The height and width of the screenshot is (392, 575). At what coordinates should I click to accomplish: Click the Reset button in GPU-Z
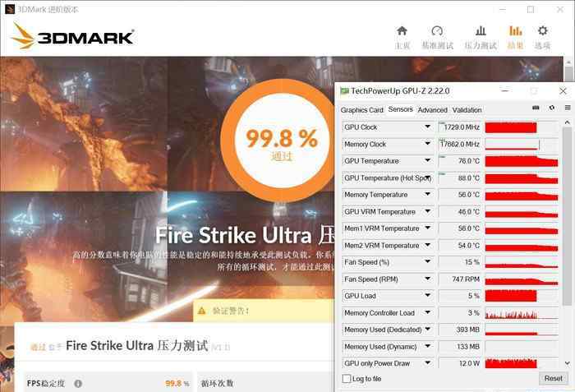553,378
